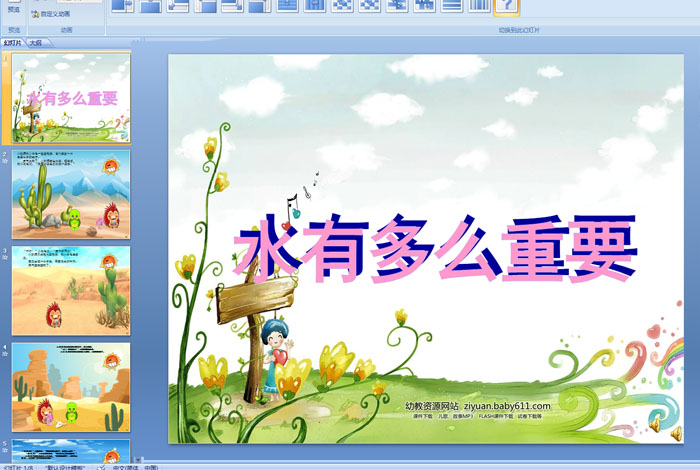Click the animation star under slide number 2

[x=5, y=161]
